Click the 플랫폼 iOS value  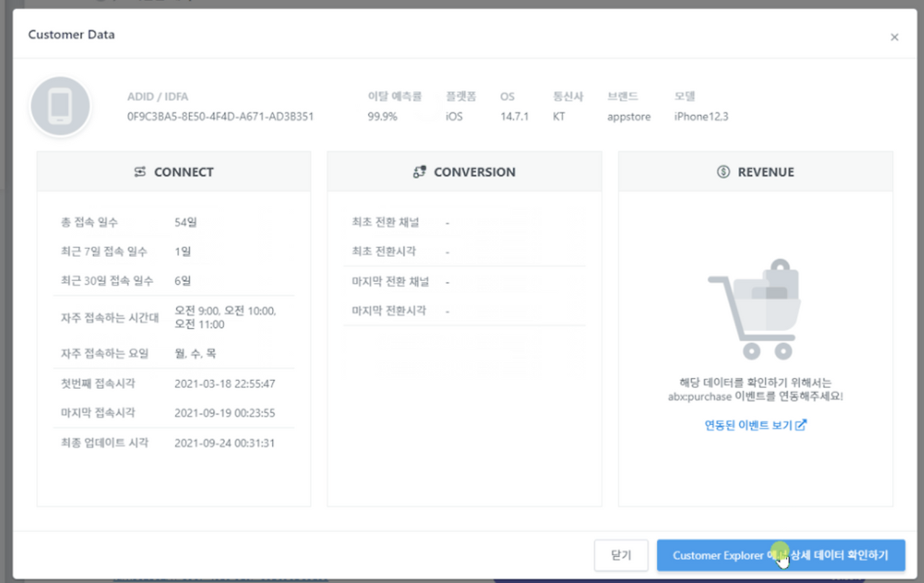[453, 116]
